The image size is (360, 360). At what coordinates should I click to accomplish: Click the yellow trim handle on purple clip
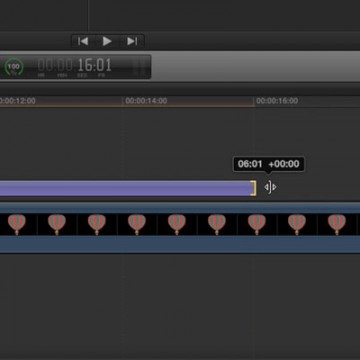[x=254, y=188]
